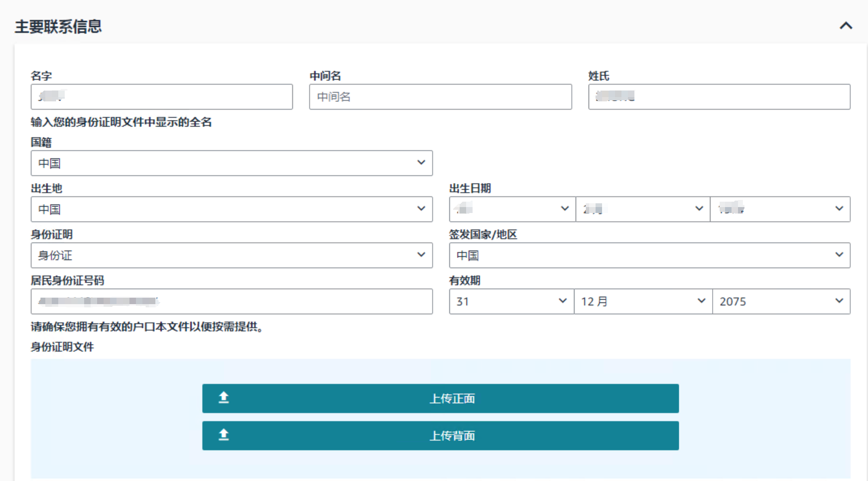The image size is (868, 481).
Task: Click the 主要联系信息 section heading
Action: pyautogui.click(x=58, y=26)
